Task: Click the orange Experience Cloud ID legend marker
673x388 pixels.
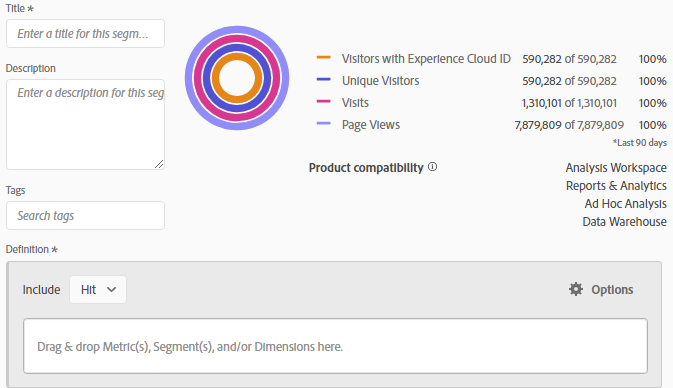Action: click(x=323, y=57)
